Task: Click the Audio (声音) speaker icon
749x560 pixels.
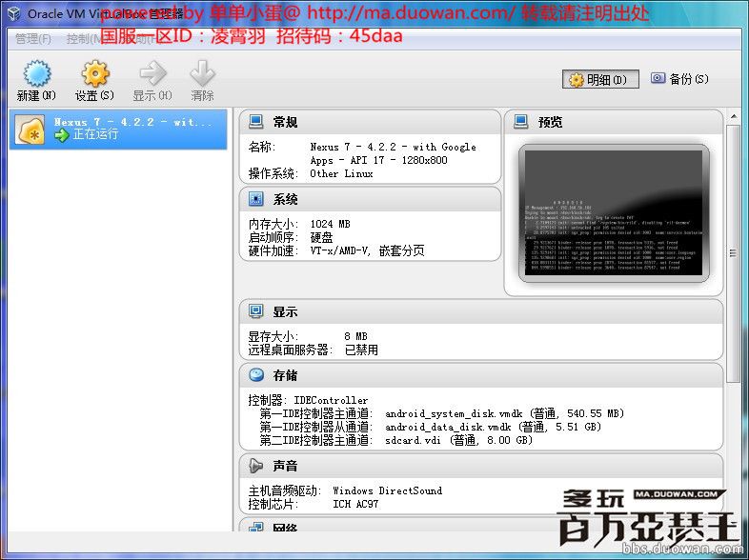Action: (x=256, y=466)
